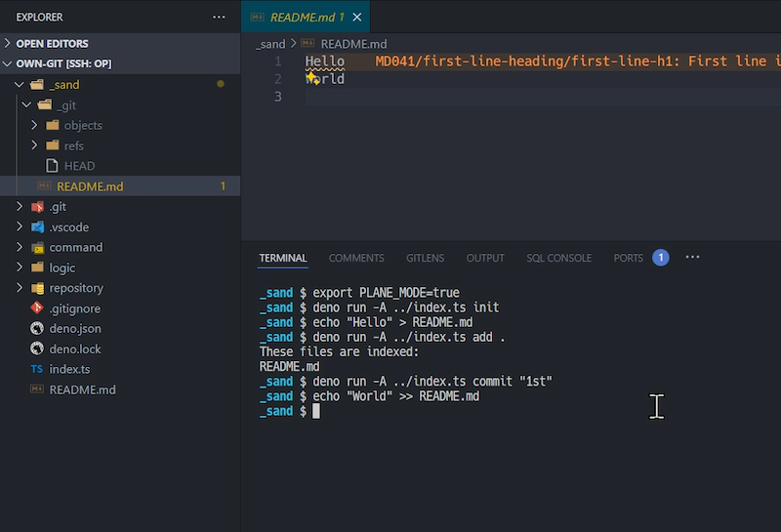Click the more panel tabs ellipsis
The width and height of the screenshot is (781, 532).
[692, 258]
